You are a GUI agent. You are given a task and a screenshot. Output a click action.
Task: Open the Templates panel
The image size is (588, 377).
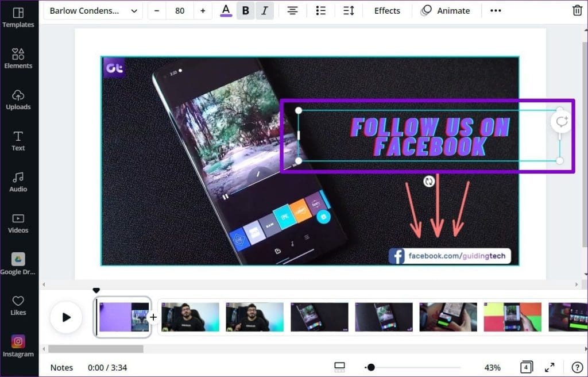click(x=19, y=17)
